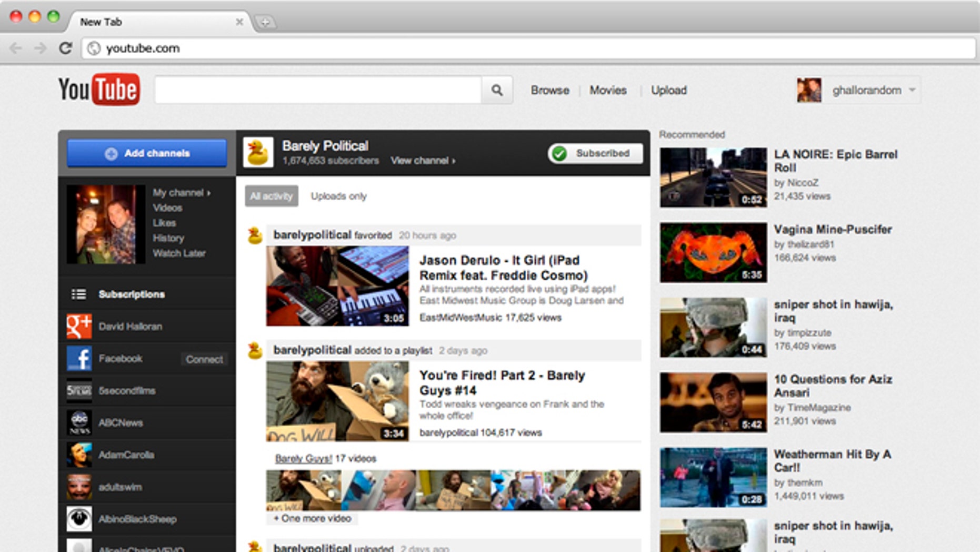980x552 pixels.
Task: Click the YouTube search input field
Action: pos(318,90)
